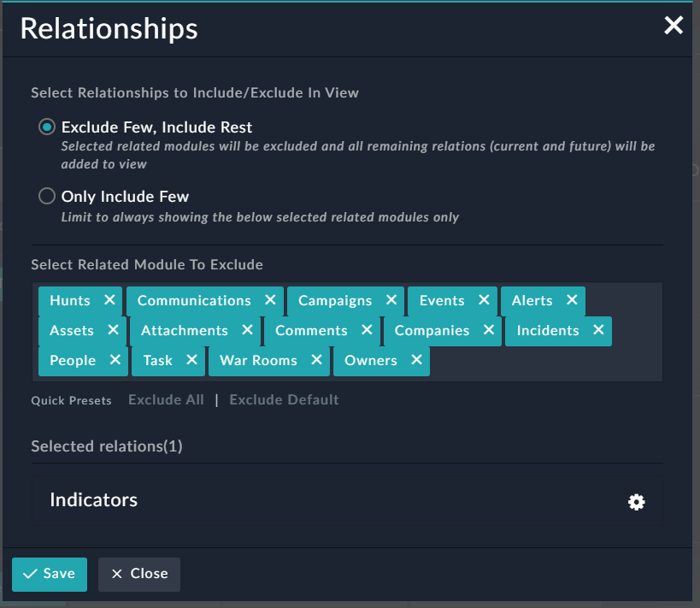
Task: Remove Attachments module via its X icon
Action: [246, 330]
